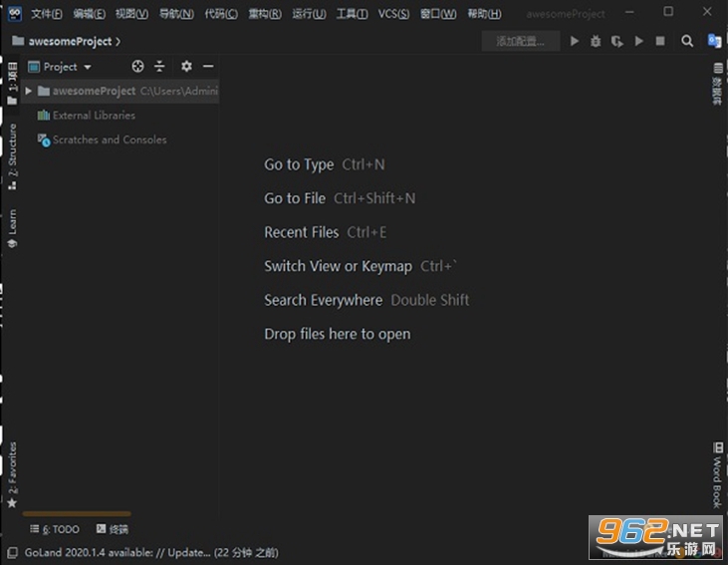Click the play icon beside the Stop square

click(x=639, y=41)
